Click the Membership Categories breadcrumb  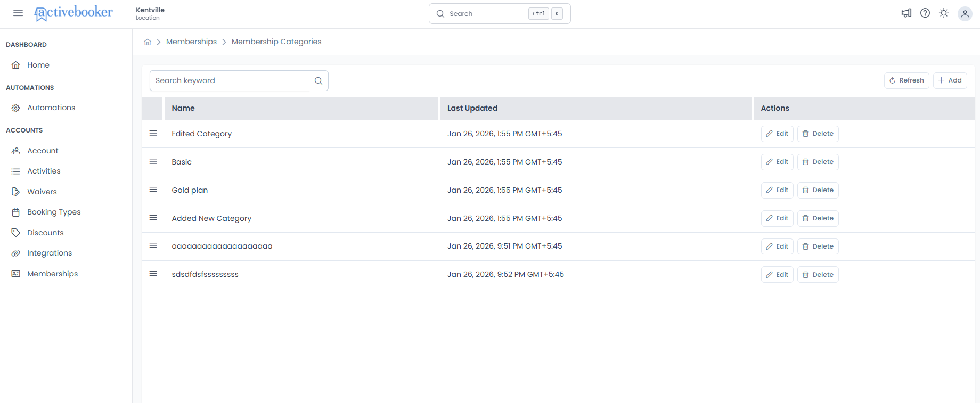coord(276,42)
